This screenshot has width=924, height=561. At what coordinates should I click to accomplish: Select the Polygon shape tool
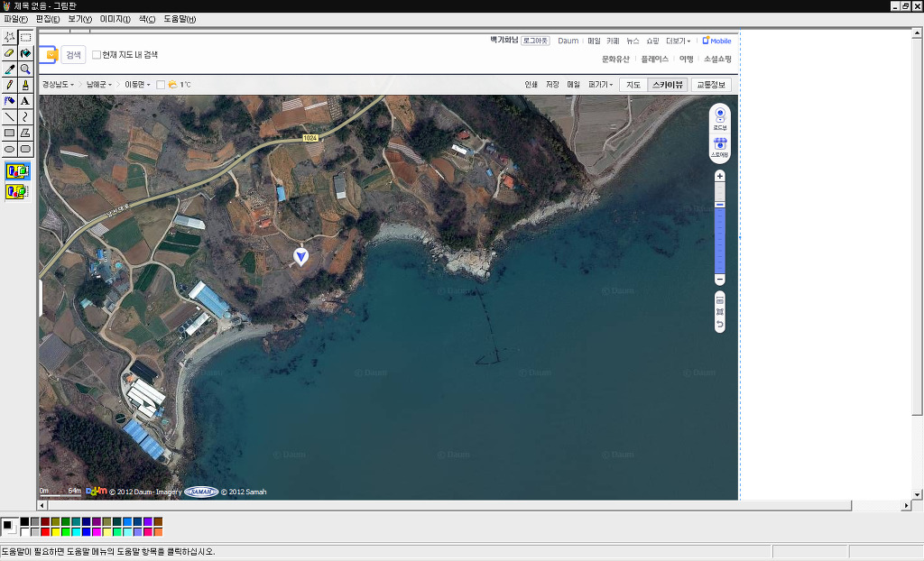(x=25, y=133)
